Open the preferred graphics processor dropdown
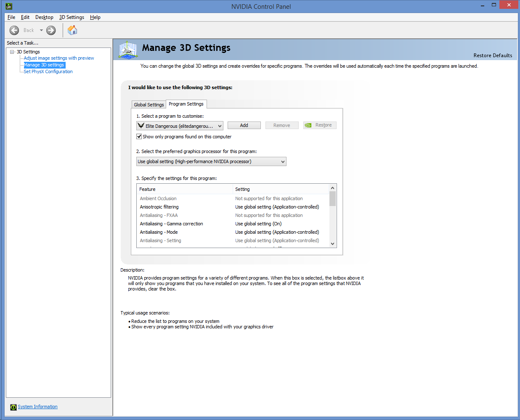The width and height of the screenshot is (520, 420). pyautogui.click(x=283, y=161)
